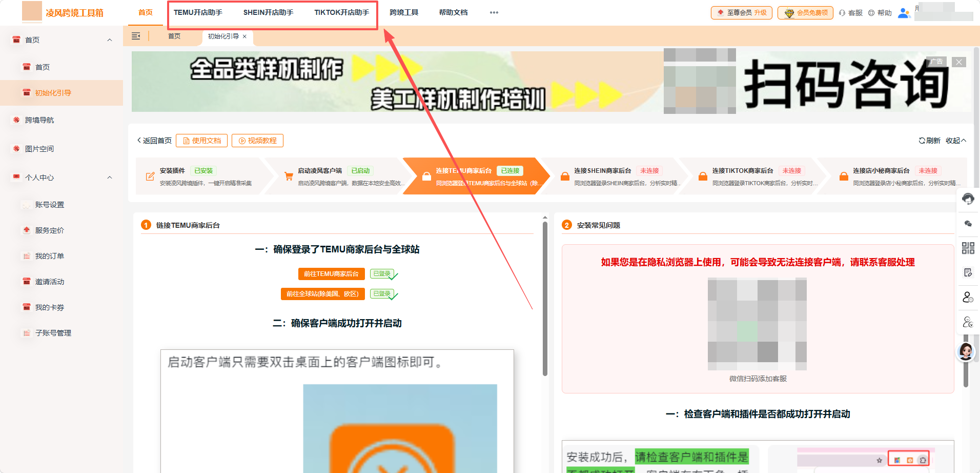980x473 pixels.
Task: Click the assistant girl avatar
Action: click(x=966, y=352)
